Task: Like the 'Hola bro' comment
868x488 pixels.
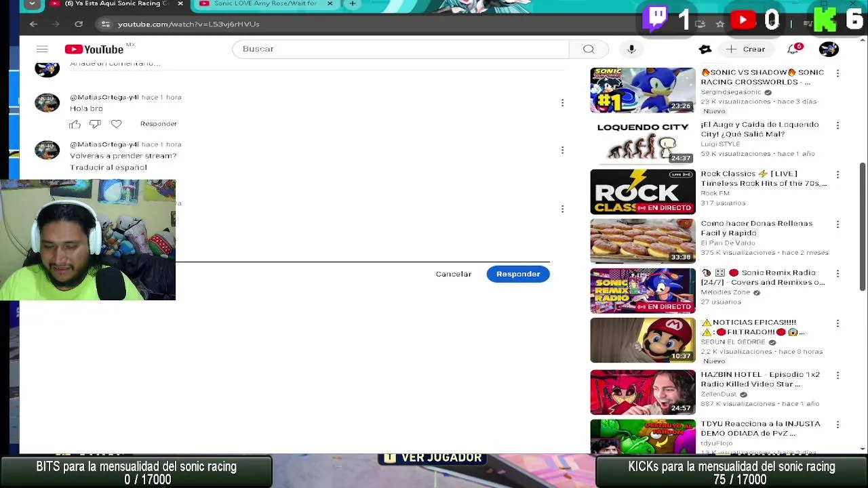Action: click(75, 124)
